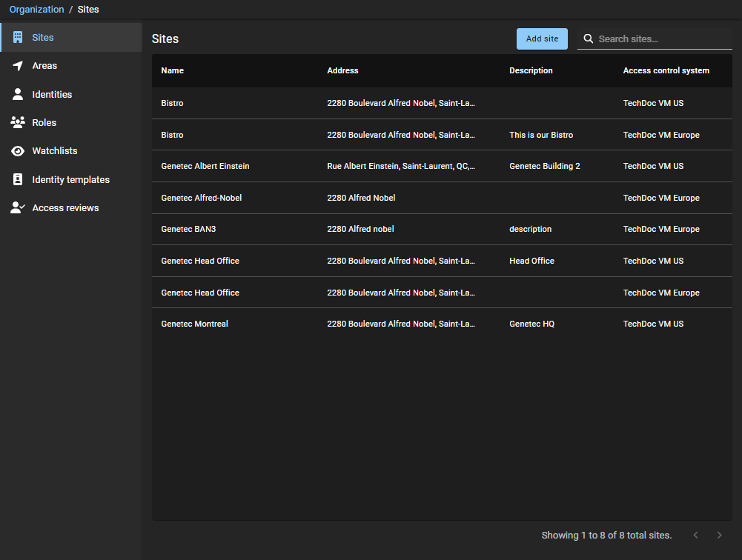This screenshot has width=742, height=560.
Task: Click the Access reviews person-check icon
Action: tap(18, 208)
